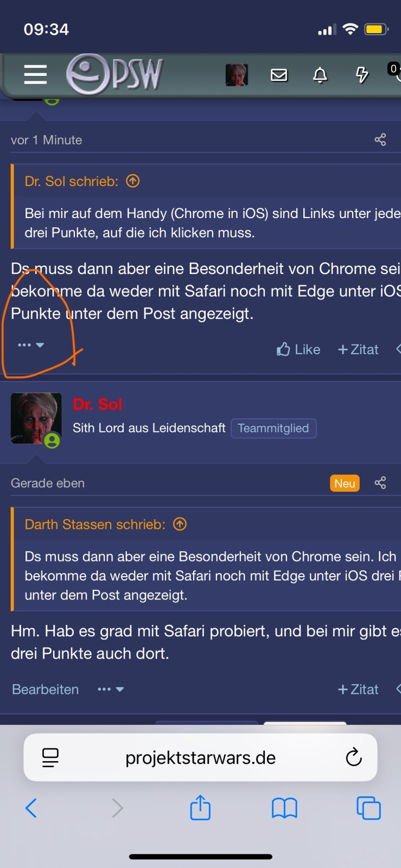Open the lightning bolt activity icon
The image size is (401, 868).
point(362,75)
